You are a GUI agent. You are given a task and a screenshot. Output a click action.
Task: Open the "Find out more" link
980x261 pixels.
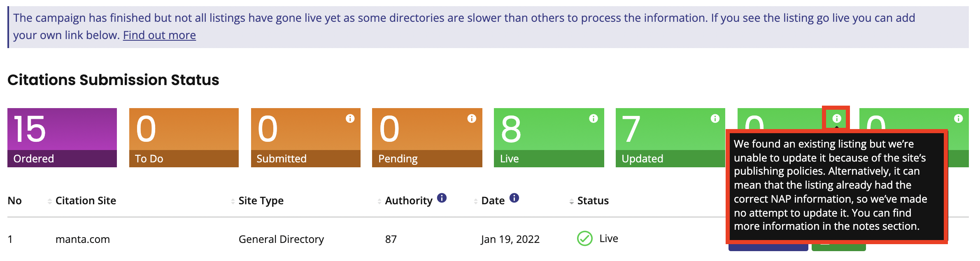[x=159, y=35]
